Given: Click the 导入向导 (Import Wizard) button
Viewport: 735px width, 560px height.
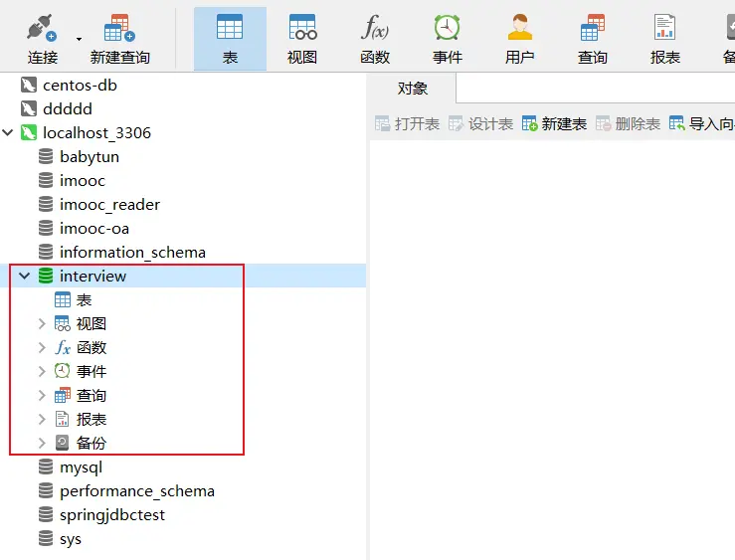Looking at the screenshot, I should 702,124.
